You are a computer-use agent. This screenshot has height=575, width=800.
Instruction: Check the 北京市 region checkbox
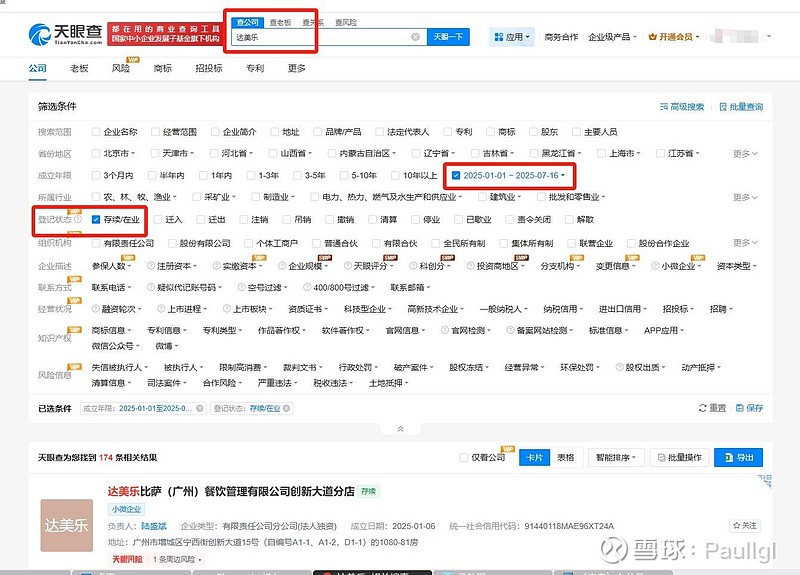(95, 153)
